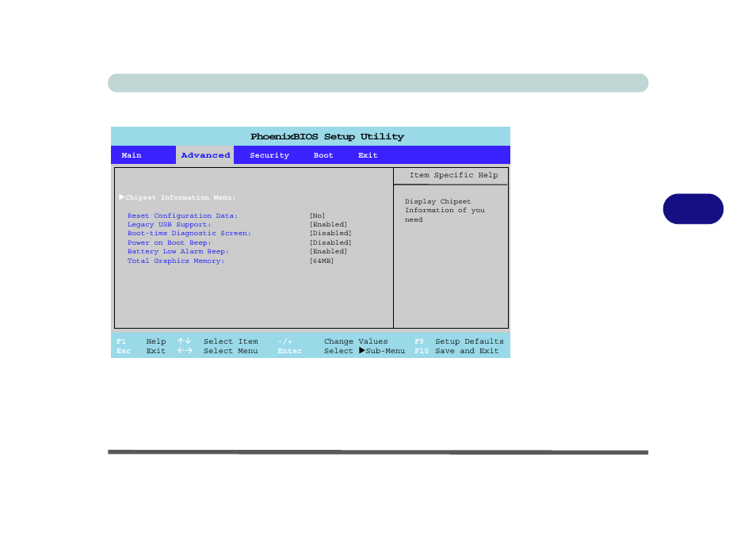Toggle Legacy USB Support [Enabled] value
Viewport: 756px width, 533px height.
[x=328, y=225]
